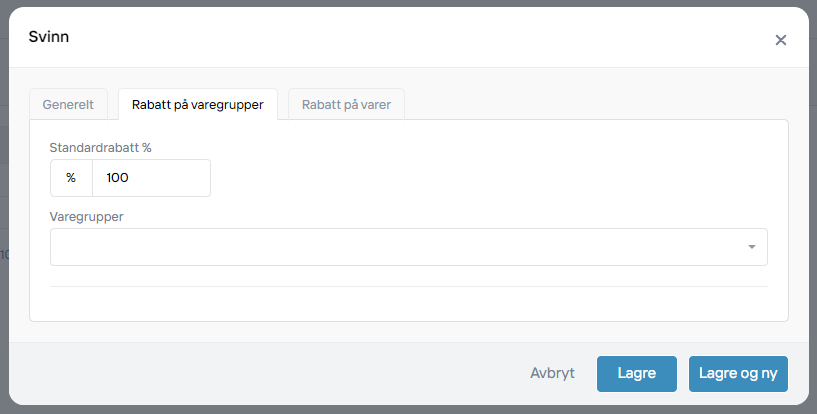Image resolution: width=817 pixels, height=414 pixels.
Task: Click the Varegrupper field label
Action: (86, 216)
